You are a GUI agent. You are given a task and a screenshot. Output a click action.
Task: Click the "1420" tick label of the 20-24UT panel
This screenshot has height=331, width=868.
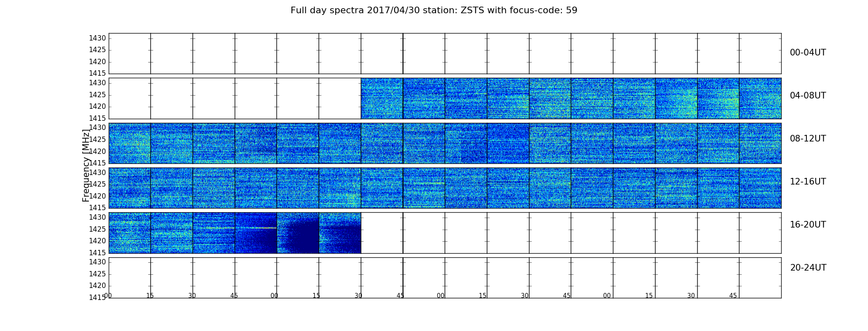(98, 285)
